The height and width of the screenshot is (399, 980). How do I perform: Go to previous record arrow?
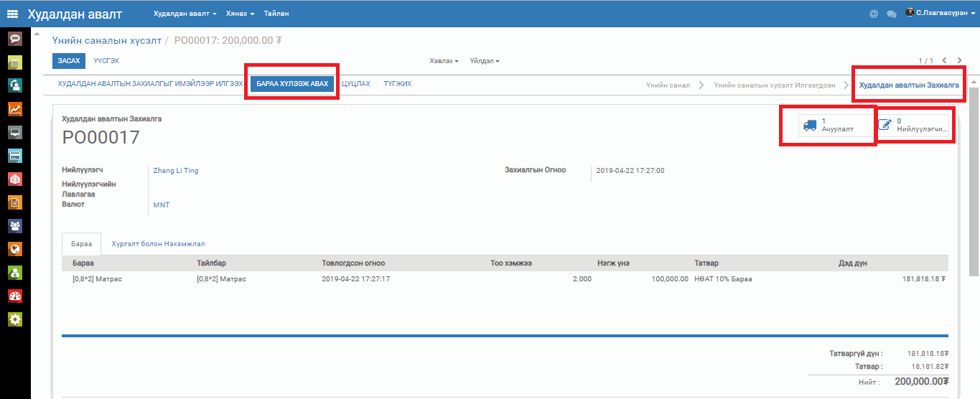[944, 61]
